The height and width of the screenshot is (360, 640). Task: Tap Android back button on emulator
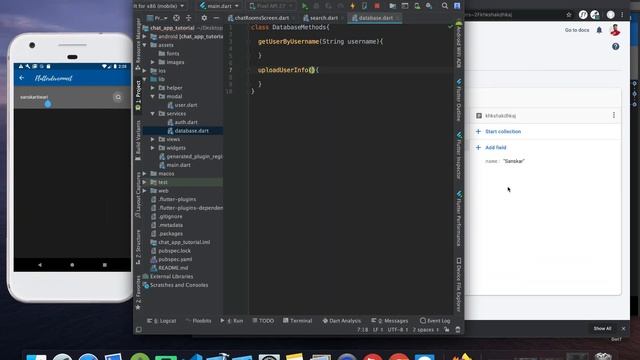coord(40,265)
